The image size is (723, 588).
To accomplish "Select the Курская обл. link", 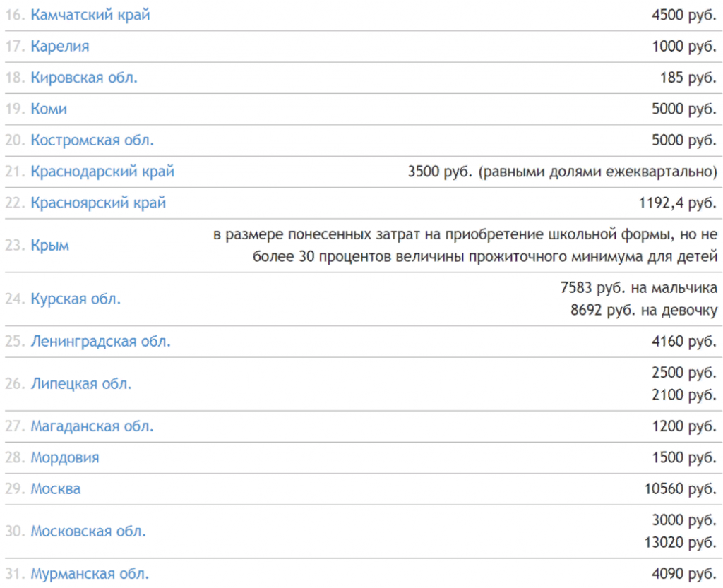I will tap(76, 299).
